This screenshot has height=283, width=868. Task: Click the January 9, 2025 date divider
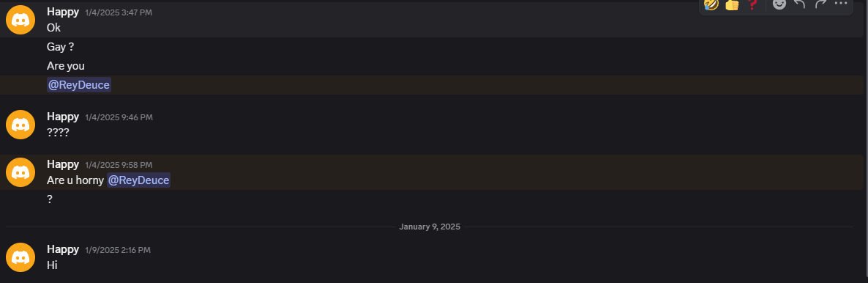(x=430, y=227)
